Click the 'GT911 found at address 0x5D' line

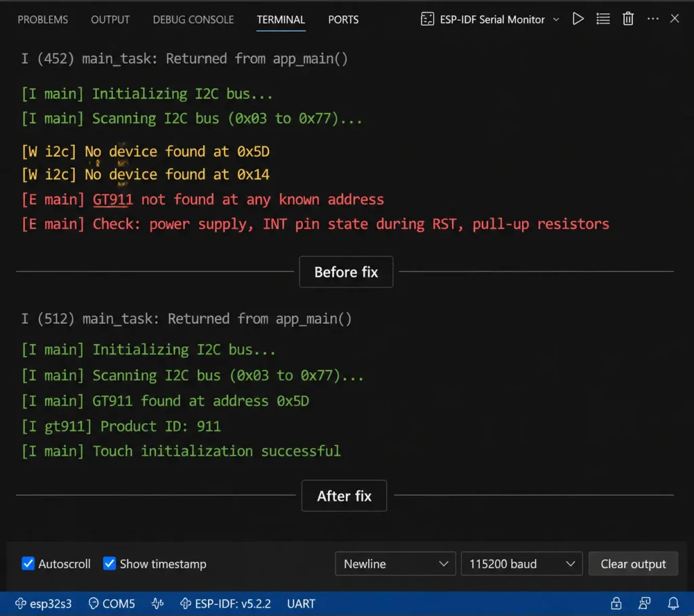pos(165,401)
